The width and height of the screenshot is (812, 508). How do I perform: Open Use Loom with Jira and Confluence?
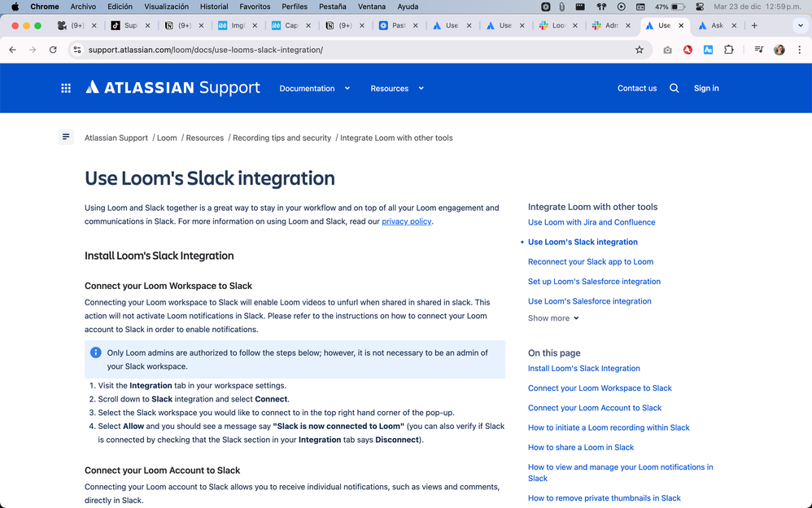[592, 222]
